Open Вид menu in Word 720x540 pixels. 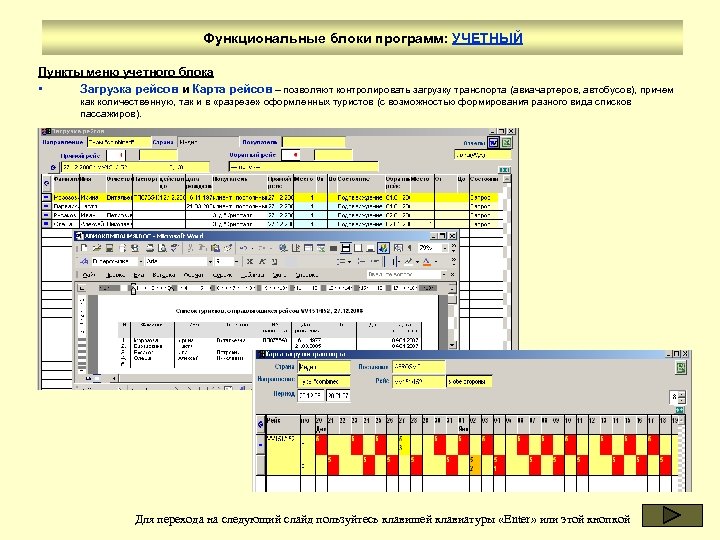point(139,275)
